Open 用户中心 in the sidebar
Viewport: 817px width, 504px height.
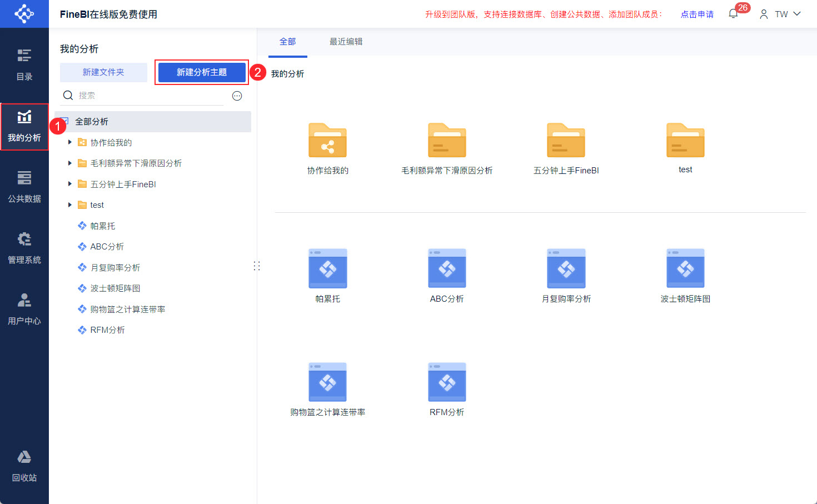point(24,310)
